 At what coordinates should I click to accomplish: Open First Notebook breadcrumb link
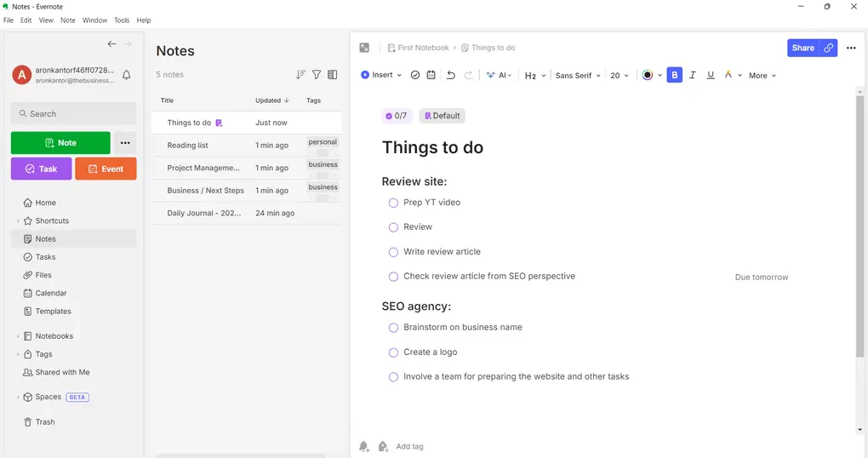tap(419, 48)
